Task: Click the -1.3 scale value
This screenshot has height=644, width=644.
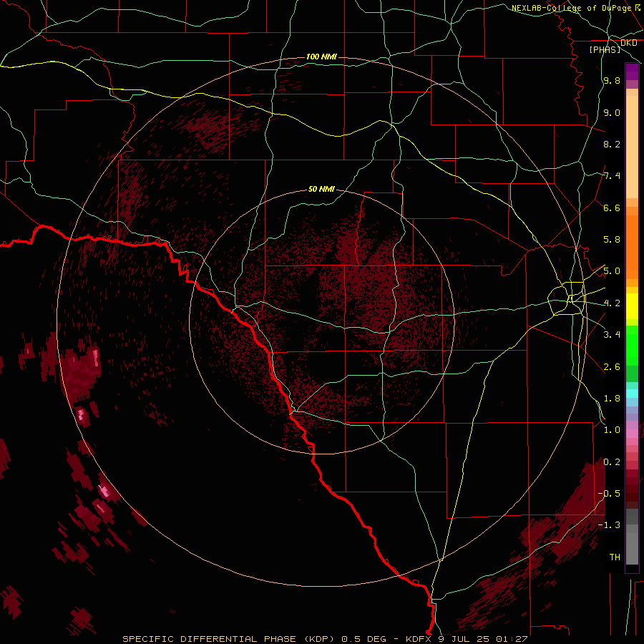Action: tap(610, 525)
